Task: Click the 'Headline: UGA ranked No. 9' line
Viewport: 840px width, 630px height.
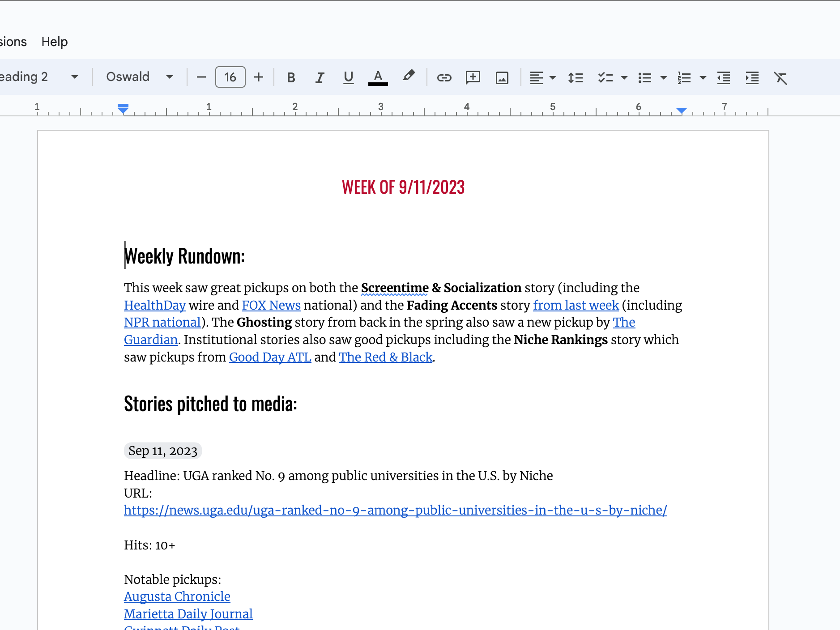Action: click(338, 476)
